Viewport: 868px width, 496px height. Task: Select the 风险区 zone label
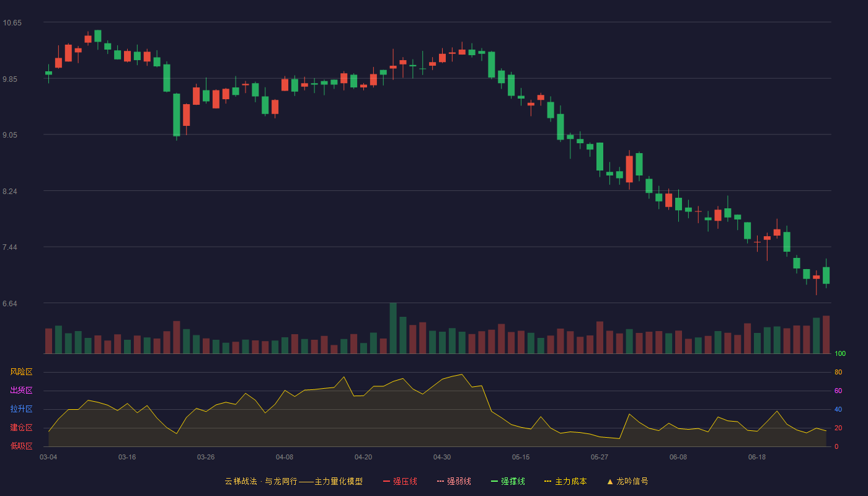tap(21, 372)
